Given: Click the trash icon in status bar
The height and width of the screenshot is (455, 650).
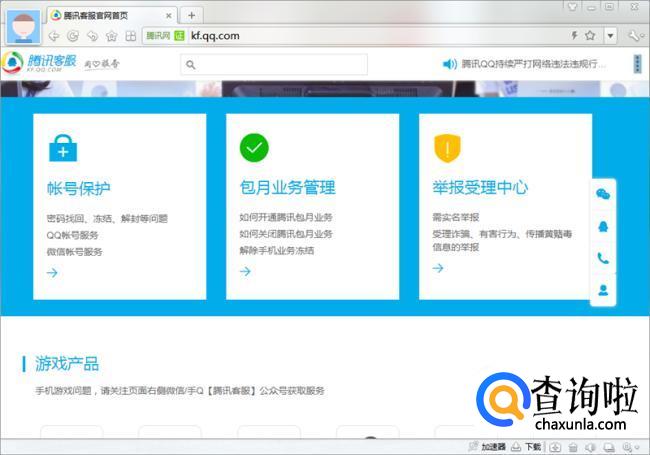Looking at the screenshot, I should (573, 447).
